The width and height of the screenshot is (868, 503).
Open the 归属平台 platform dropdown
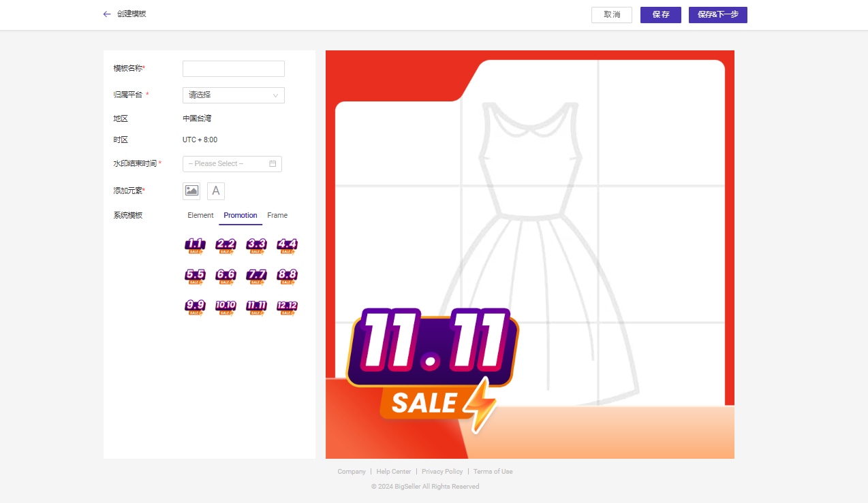click(233, 95)
